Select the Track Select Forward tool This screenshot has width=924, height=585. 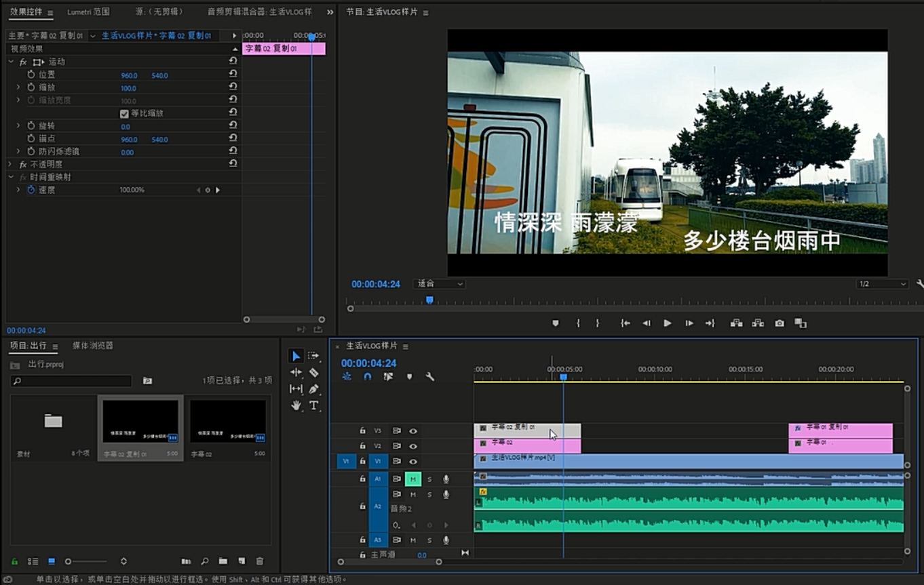click(313, 356)
